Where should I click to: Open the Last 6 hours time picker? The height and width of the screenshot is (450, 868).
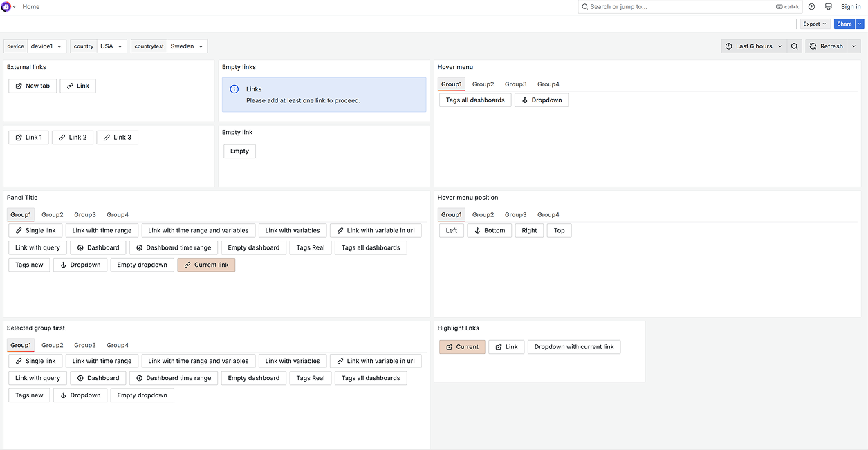pyautogui.click(x=755, y=46)
